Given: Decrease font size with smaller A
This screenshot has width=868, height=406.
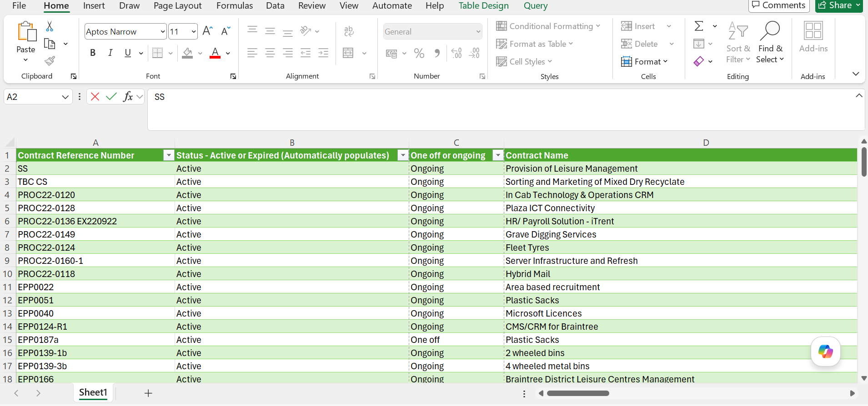Looking at the screenshot, I should (x=226, y=31).
